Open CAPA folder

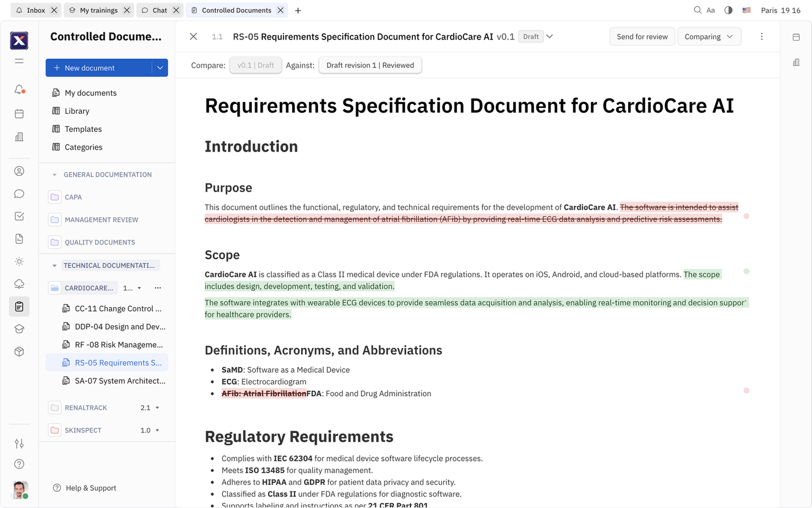coord(73,197)
